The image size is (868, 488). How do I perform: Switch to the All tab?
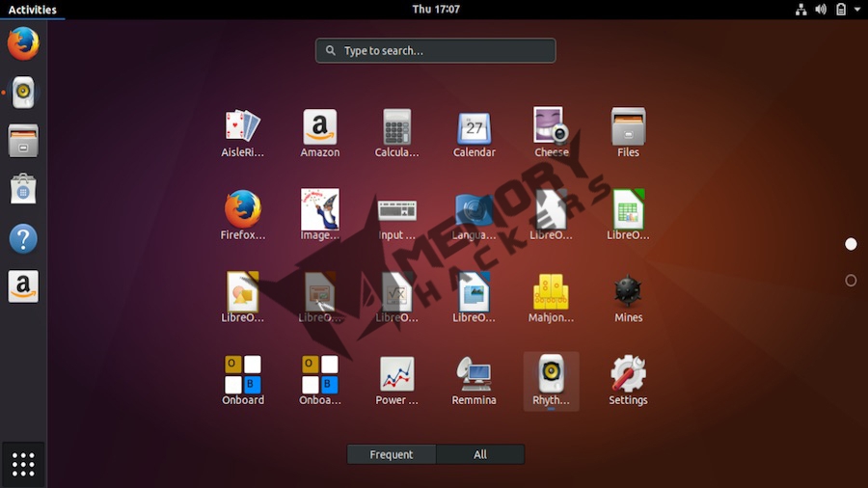pyautogui.click(x=480, y=454)
